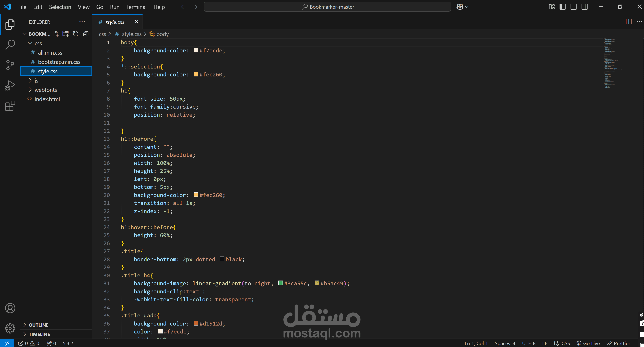
Task: Toggle the bottom panel layout button
Action: tap(573, 7)
